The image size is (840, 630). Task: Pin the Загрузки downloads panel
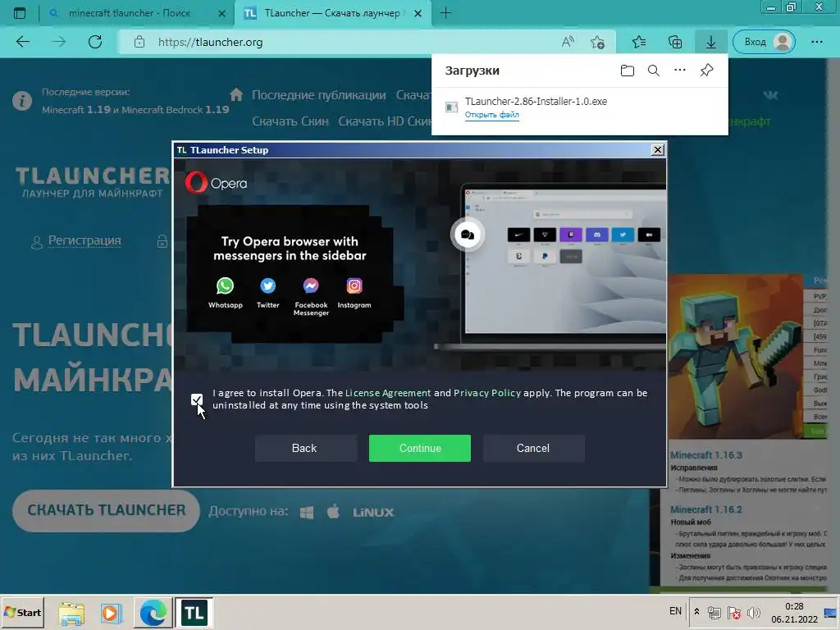[706, 71]
